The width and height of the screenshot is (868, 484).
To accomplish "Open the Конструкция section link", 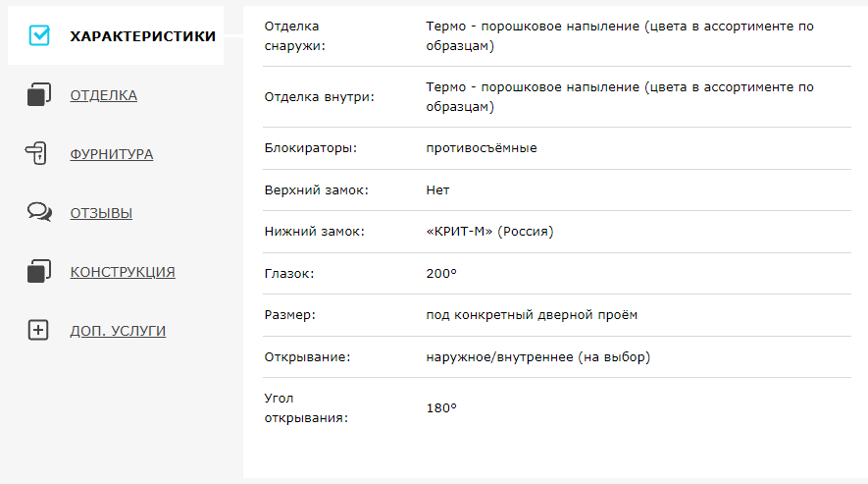I will 123,272.
